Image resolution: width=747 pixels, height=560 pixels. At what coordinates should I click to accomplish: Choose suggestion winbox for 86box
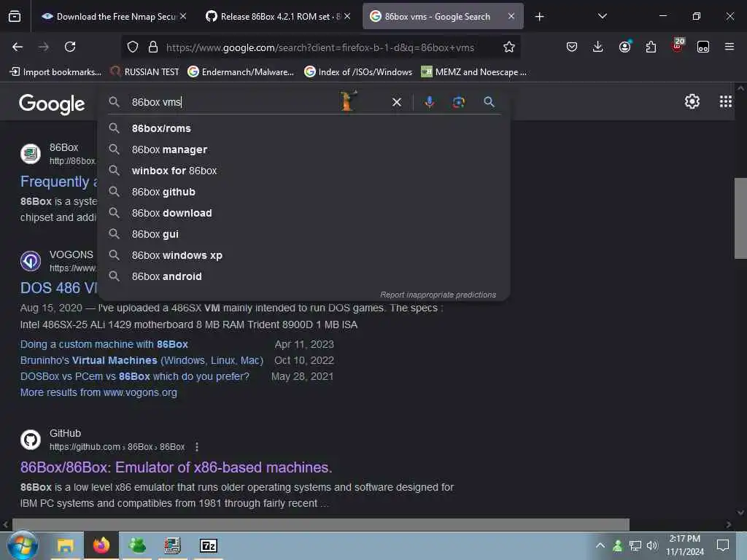pyautogui.click(x=303, y=171)
